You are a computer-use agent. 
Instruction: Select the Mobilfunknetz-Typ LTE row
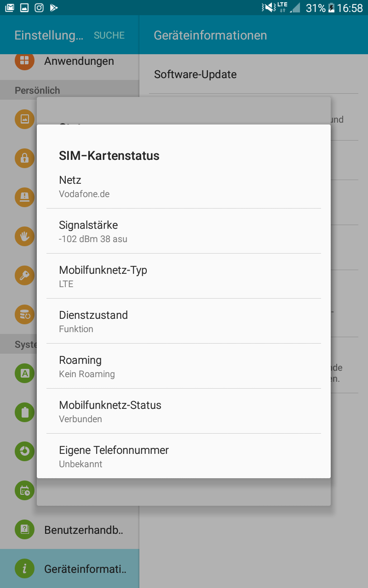pyautogui.click(x=184, y=277)
